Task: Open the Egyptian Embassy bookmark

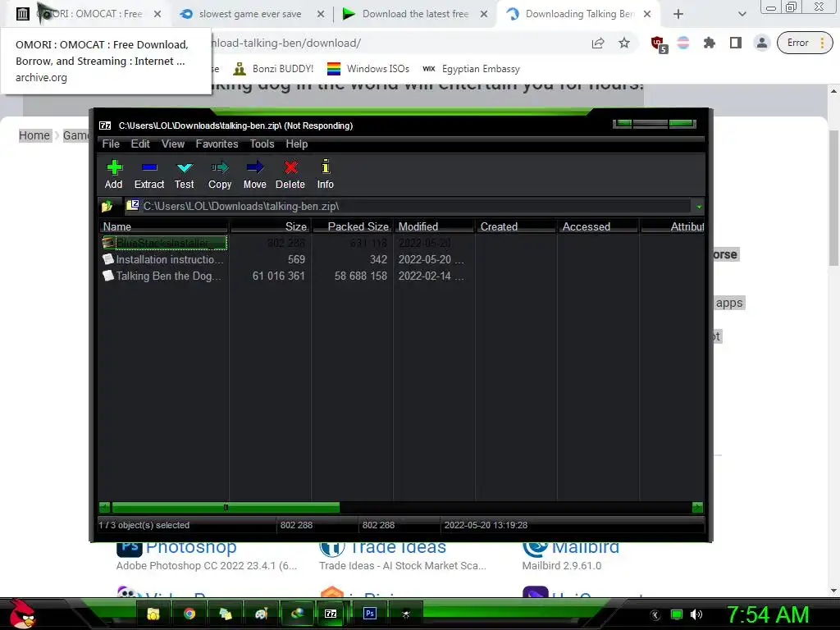Action: pyautogui.click(x=472, y=69)
